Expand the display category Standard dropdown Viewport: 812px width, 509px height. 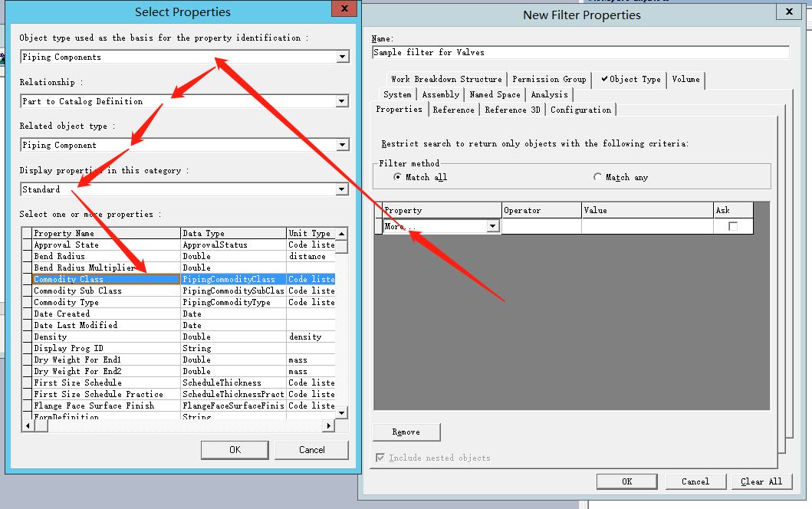[342, 189]
